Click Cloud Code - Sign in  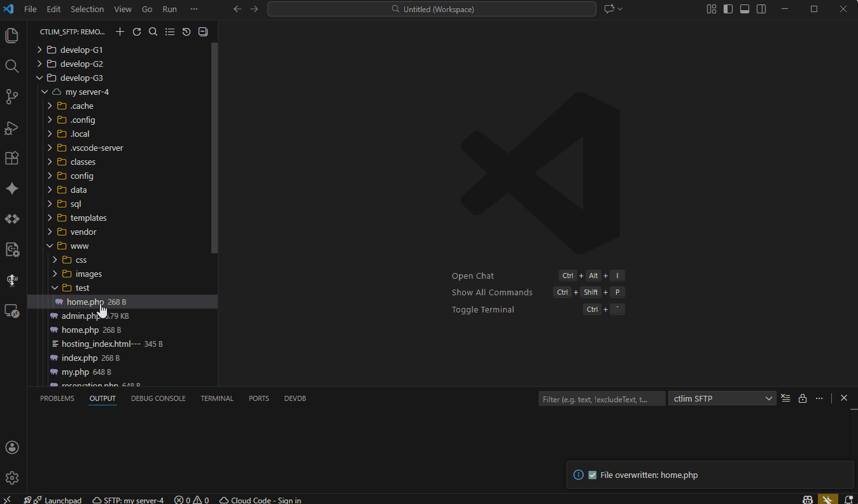[260, 500]
